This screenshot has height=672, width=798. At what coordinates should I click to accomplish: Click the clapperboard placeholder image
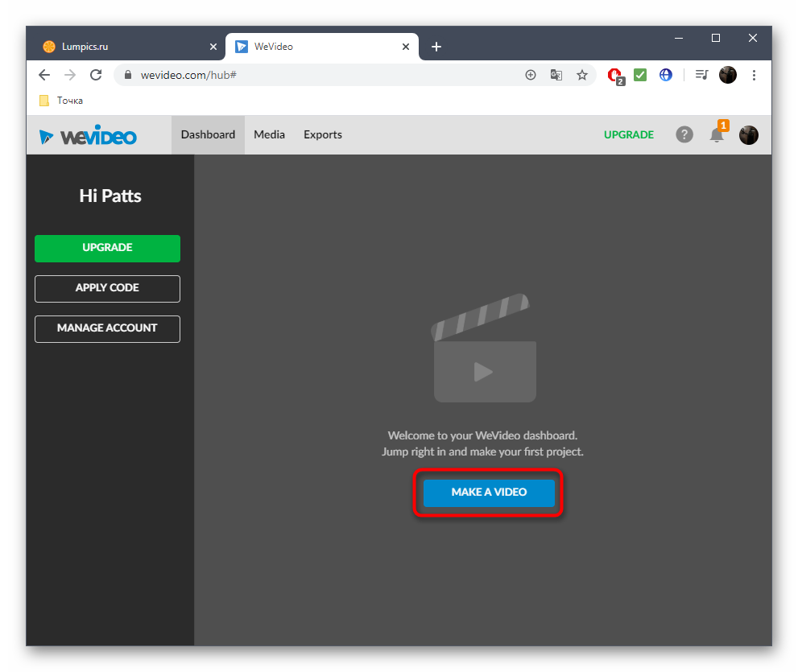[x=483, y=348]
